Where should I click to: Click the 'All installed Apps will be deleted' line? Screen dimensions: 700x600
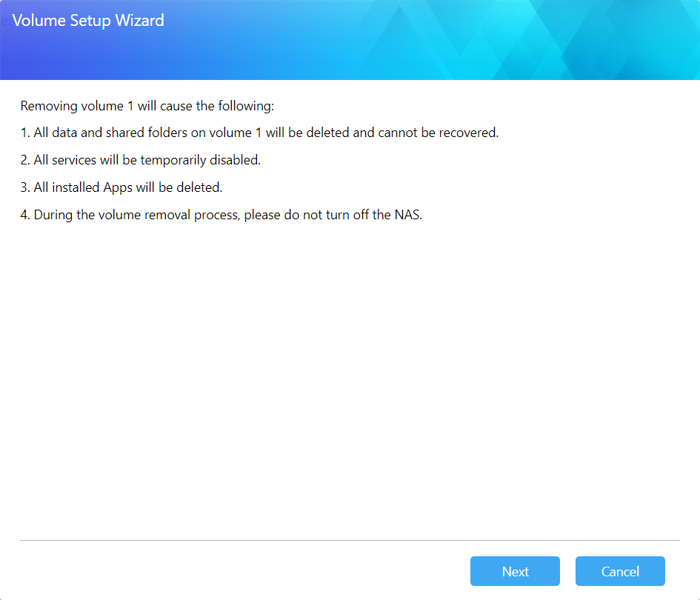coord(121,187)
